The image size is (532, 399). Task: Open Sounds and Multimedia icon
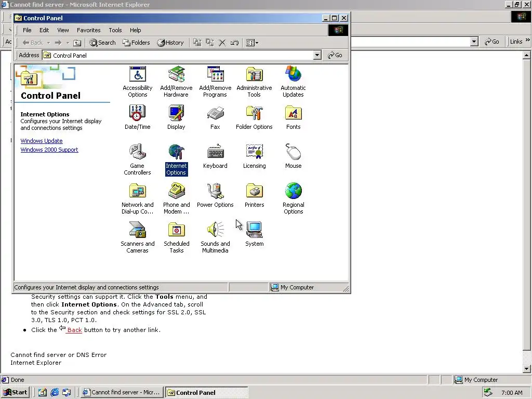(215, 237)
